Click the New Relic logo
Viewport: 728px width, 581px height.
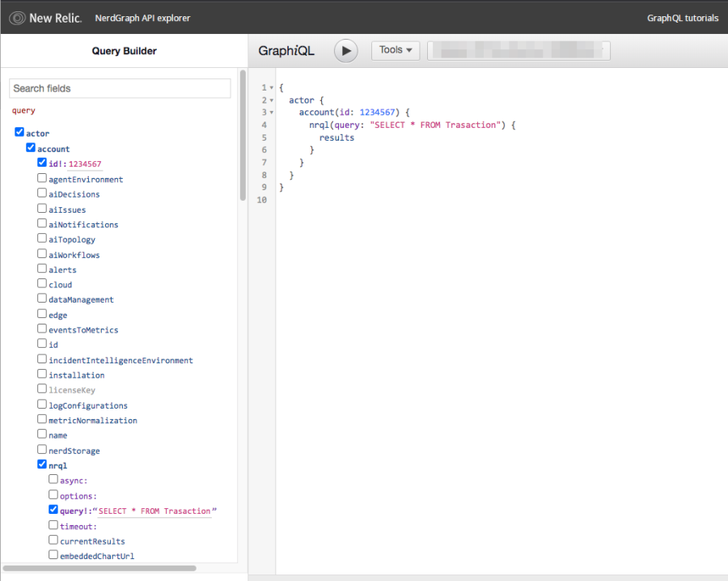click(x=46, y=18)
